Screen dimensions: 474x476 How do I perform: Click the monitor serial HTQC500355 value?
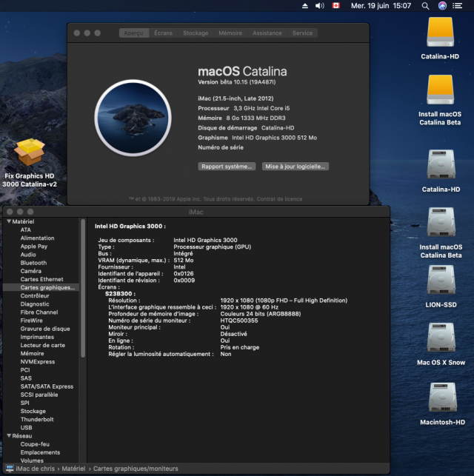pos(239,321)
